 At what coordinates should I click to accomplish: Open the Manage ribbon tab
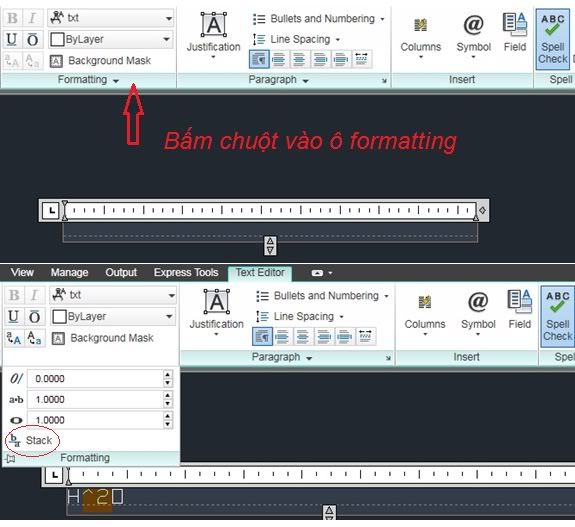[69, 272]
